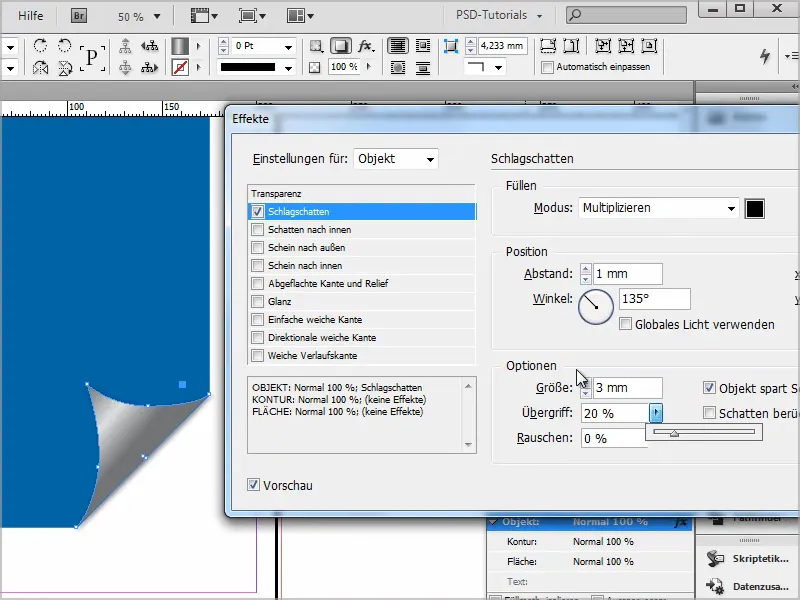
Task: Open the corner shape dropdown
Action: pos(498,67)
